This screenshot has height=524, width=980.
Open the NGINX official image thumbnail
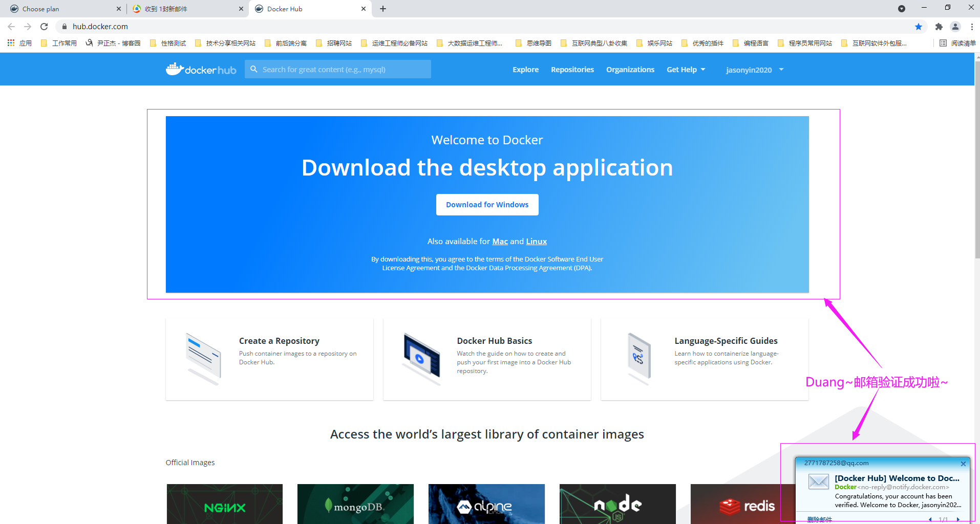coord(225,504)
